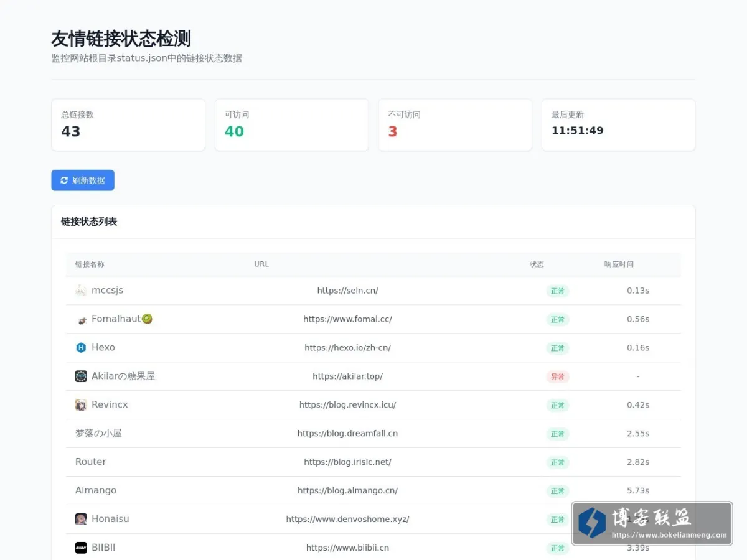Screen dimensions: 747x560
Task: Click the Akilarの糖果屋 favicon
Action: pyautogui.click(x=81, y=376)
